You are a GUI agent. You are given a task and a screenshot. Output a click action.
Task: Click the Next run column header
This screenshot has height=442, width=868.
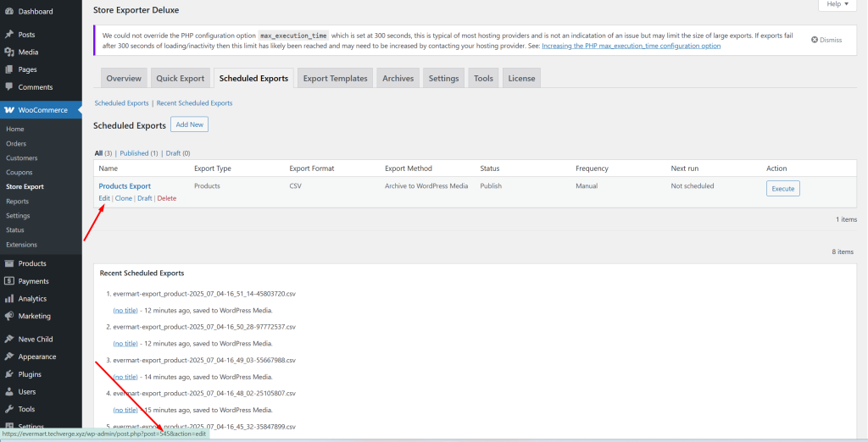pos(685,169)
